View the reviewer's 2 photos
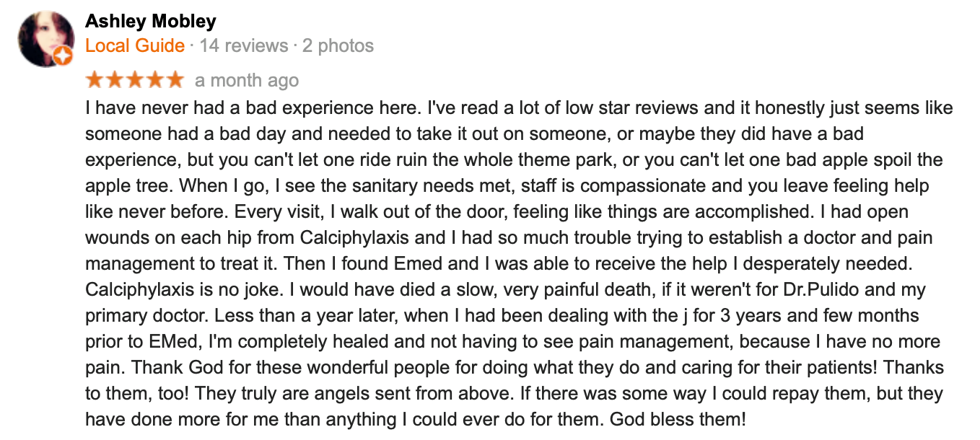The height and width of the screenshot is (440, 980). tap(338, 46)
